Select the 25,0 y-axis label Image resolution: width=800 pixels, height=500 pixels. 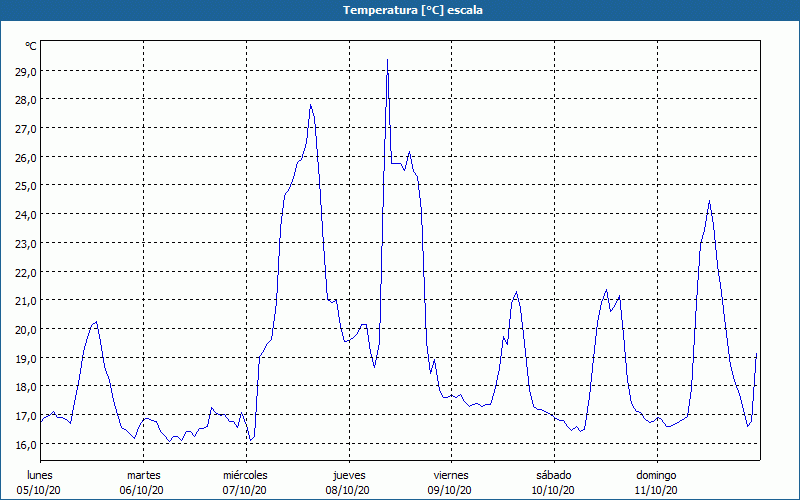point(26,186)
